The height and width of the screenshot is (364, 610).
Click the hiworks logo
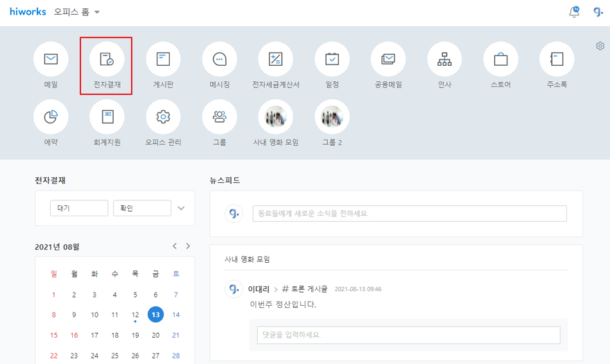[28, 12]
